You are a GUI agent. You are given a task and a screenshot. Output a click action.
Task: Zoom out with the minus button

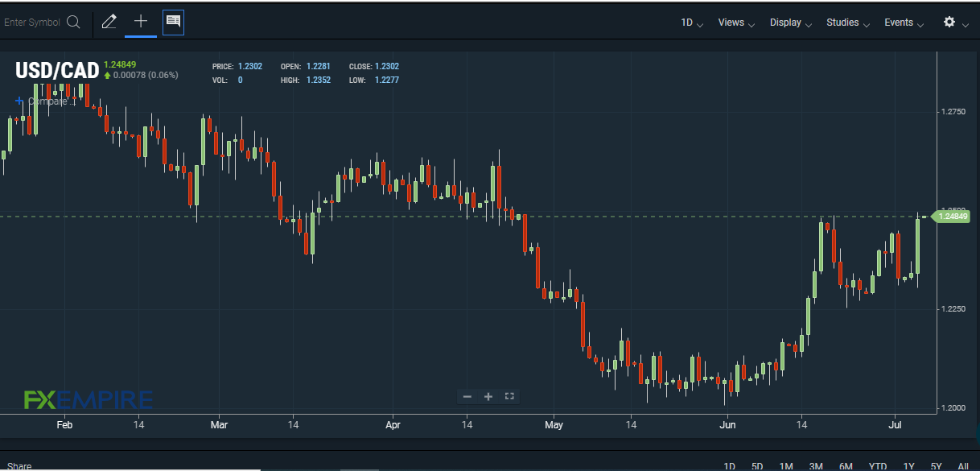[467, 396]
